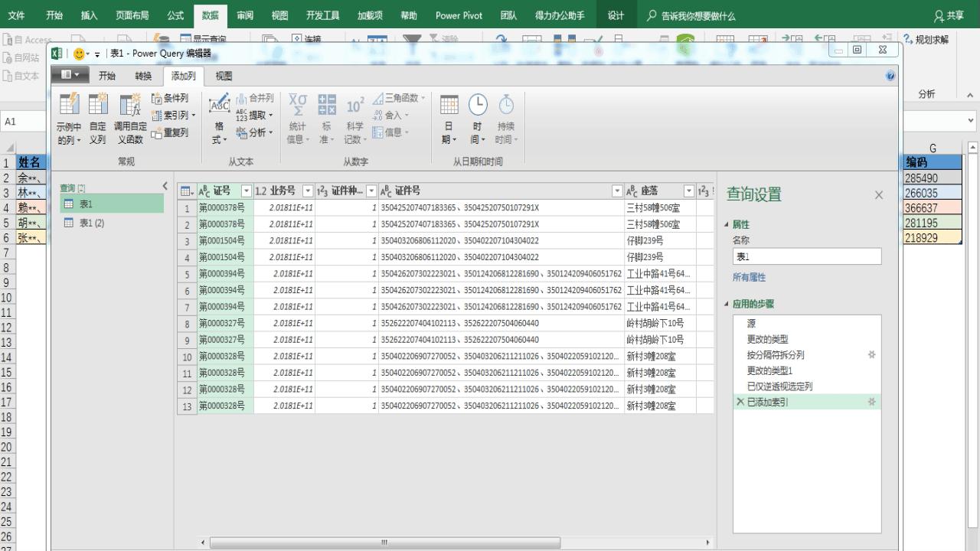Open the 时间 time clock tool
980x551 pixels.
click(x=477, y=106)
